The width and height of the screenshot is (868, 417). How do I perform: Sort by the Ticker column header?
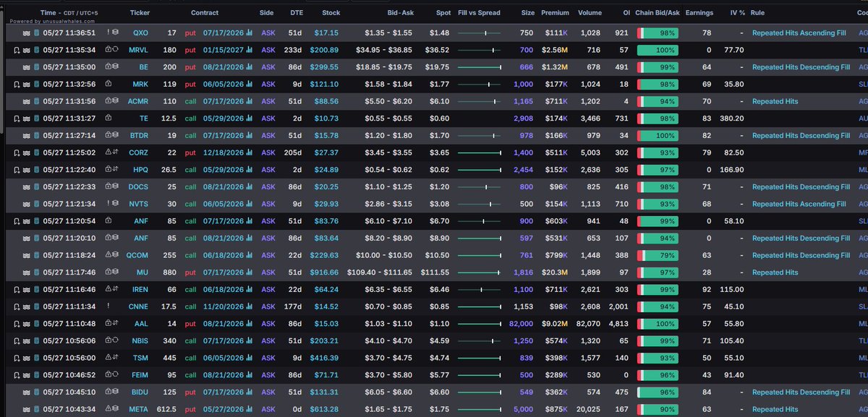pos(140,13)
